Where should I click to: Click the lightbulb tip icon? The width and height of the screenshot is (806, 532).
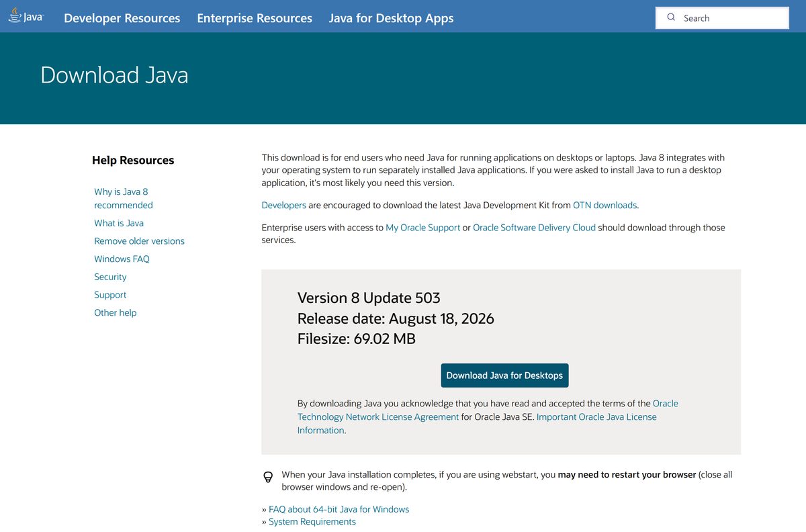268,477
